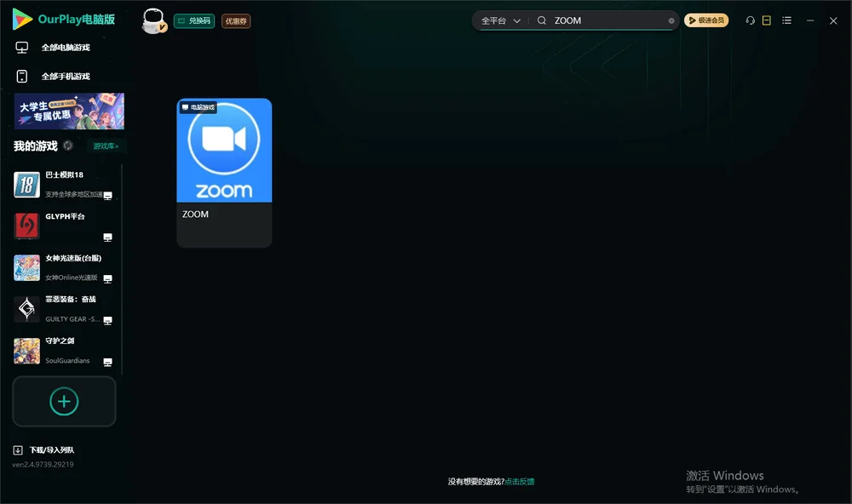The width and height of the screenshot is (852, 504).
Task: Click the my games list scrollbar
Action: point(122,269)
